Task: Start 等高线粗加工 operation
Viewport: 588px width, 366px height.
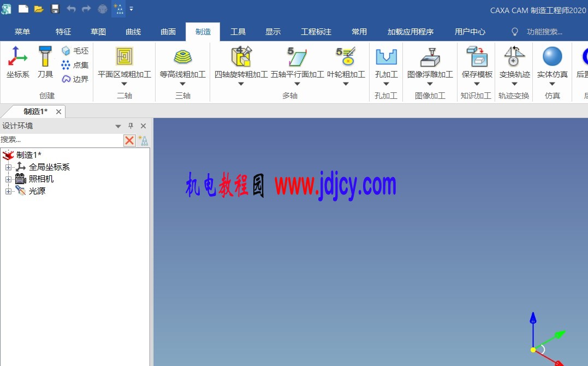Action: (183, 62)
